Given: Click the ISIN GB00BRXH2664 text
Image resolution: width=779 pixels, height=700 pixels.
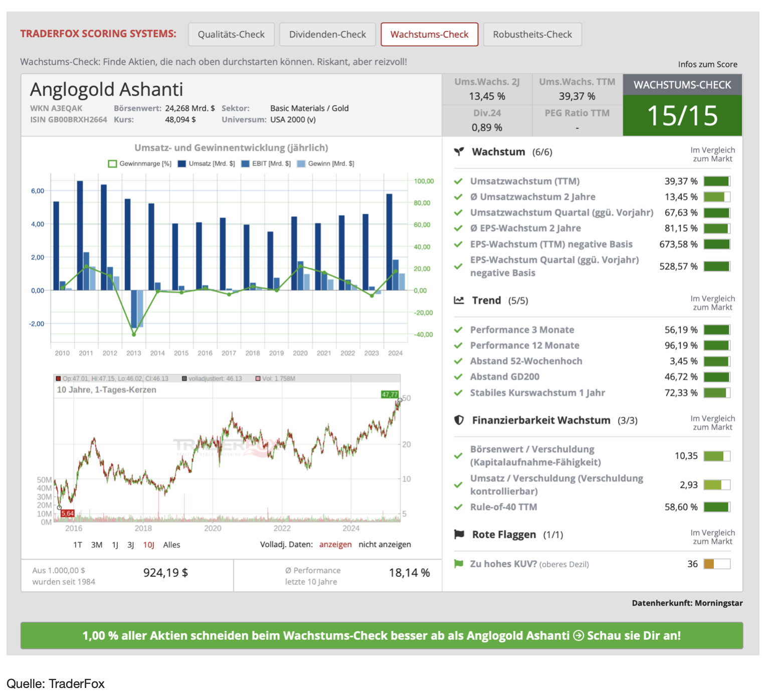Looking at the screenshot, I should [x=68, y=119].
